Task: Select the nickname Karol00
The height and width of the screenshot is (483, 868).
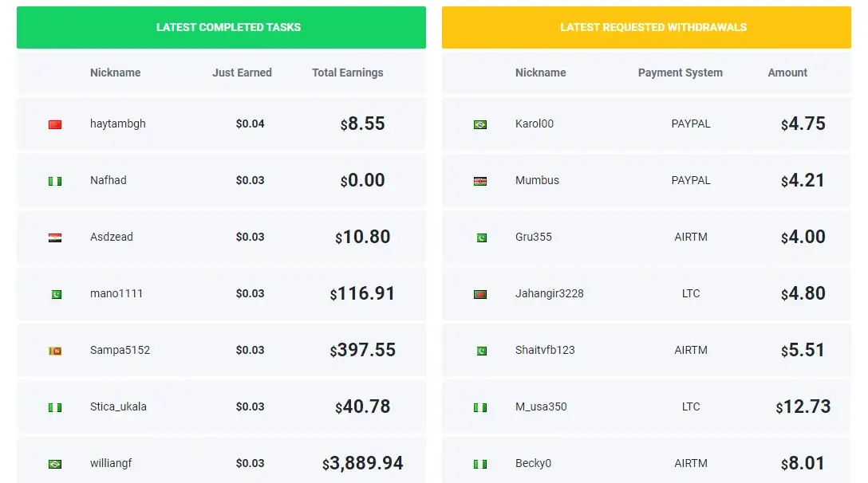Action: [535, 124]
